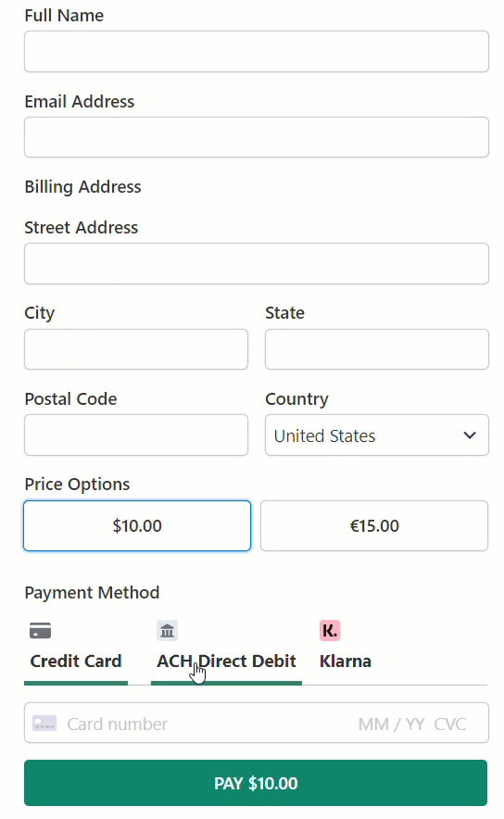The height and width of the screenshot is (819, 504).
Task: Select the €15.00 price option
Action: [x=374, y=525]
